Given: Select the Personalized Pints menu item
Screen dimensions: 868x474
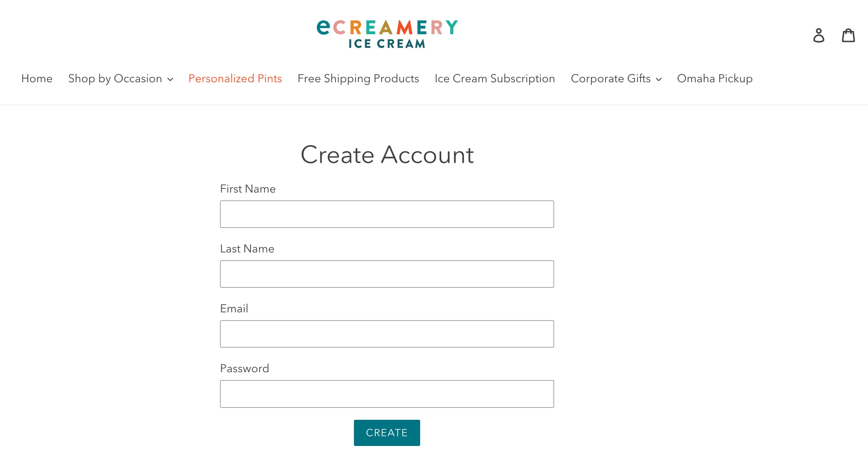Looking at the screenshot, I should 235,78.
